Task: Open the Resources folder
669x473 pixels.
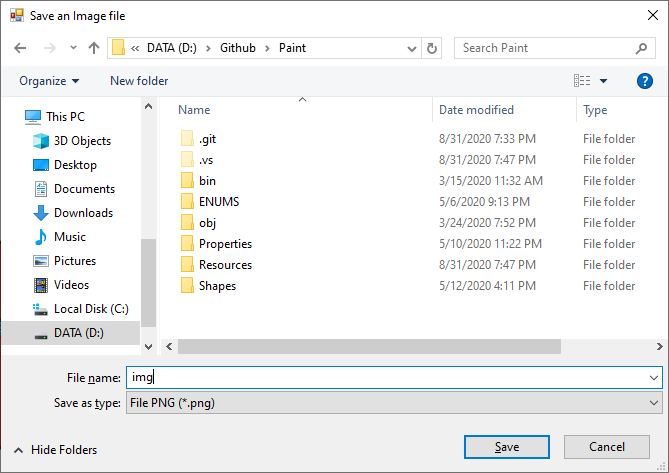Action: [216, 265]
